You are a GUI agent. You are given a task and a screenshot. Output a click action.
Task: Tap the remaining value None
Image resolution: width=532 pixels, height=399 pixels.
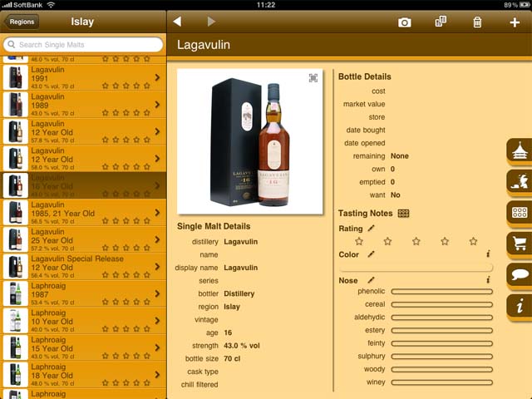pos(399,156)
